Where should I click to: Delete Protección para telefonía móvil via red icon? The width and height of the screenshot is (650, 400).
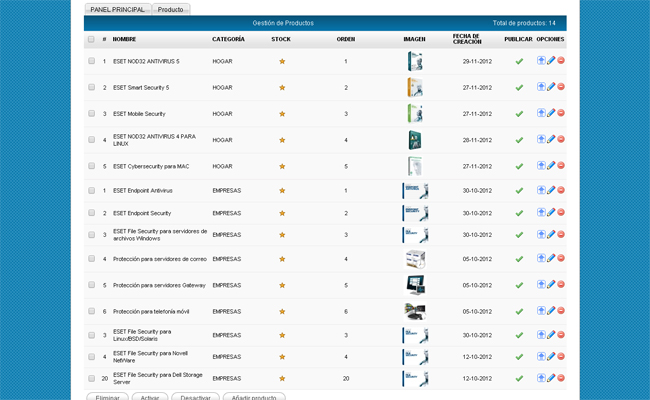pos(561,311)
